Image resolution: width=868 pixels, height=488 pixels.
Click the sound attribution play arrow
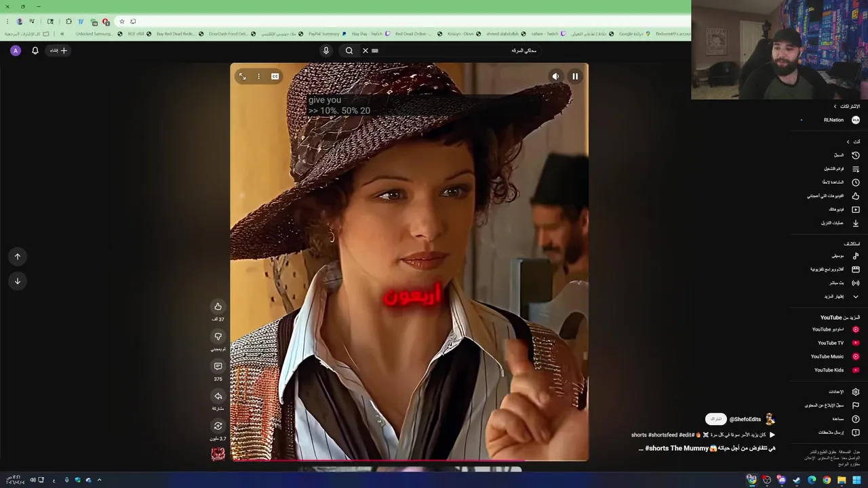pyautogui.click(x=772, y=434)
